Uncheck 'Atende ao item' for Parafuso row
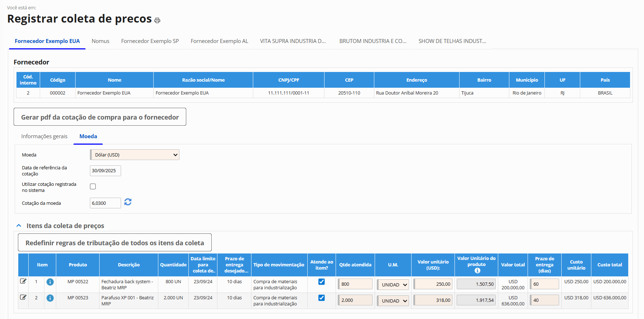This screenshot has height=319, width=644. pos(322,298)
